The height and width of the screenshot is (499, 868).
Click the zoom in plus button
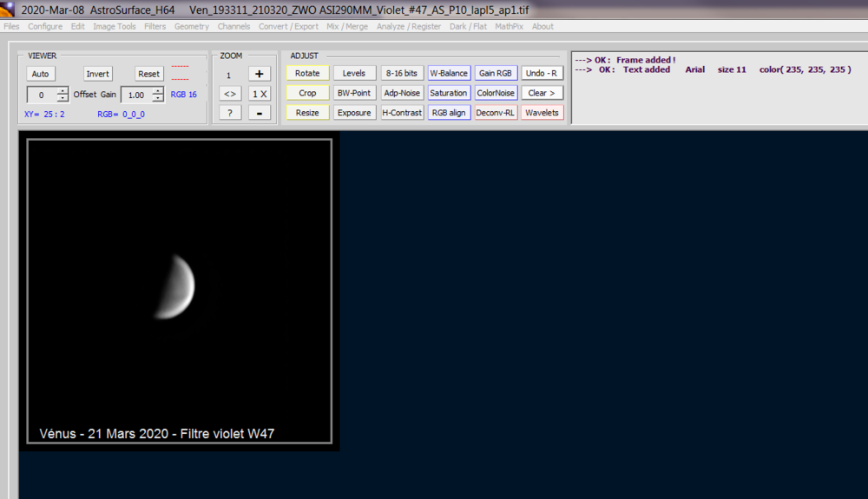pos(259,74)
